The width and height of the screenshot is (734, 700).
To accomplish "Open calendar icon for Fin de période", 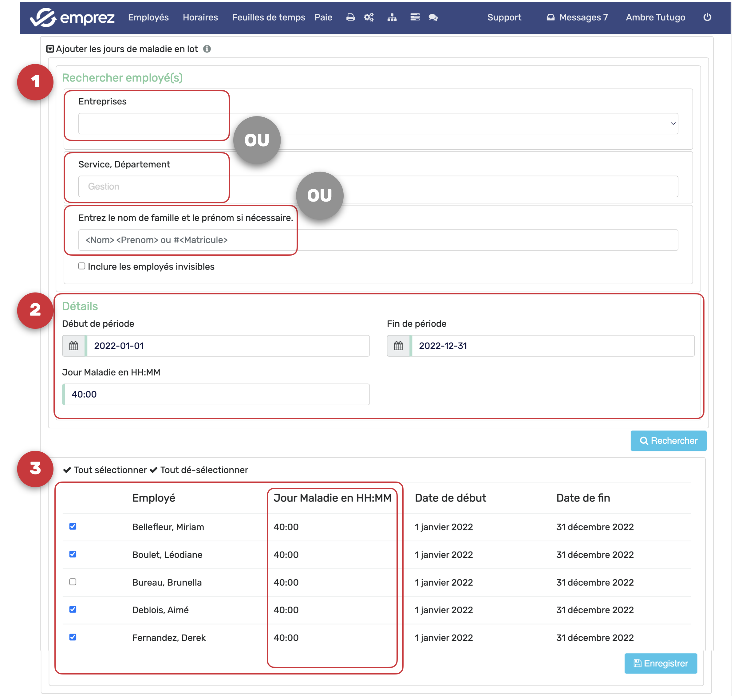I will [x=398, y=346].
